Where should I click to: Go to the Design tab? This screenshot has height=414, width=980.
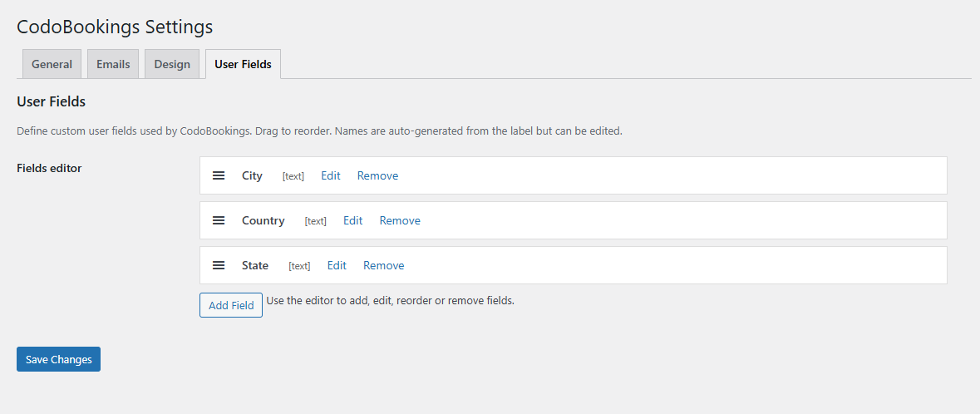pyautogui.click(x=172, y=64)
